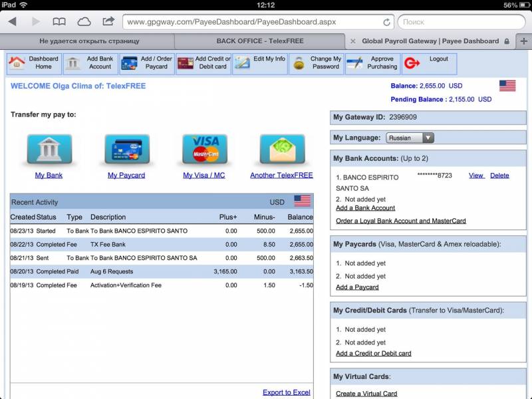Image resolution: width=532 pixels, height=399 pixels.
Task: Click the Pending Balance 2,155.00 USD value
Action: coord(470,99)
